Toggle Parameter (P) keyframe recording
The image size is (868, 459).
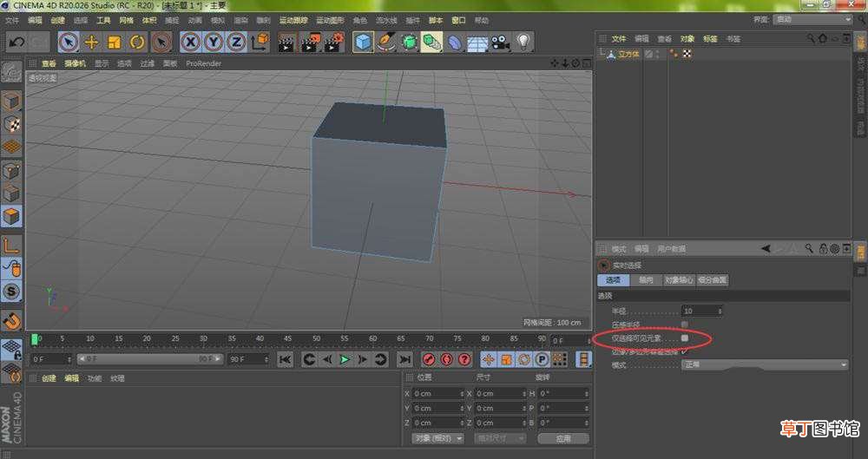(x=542, y=359)
